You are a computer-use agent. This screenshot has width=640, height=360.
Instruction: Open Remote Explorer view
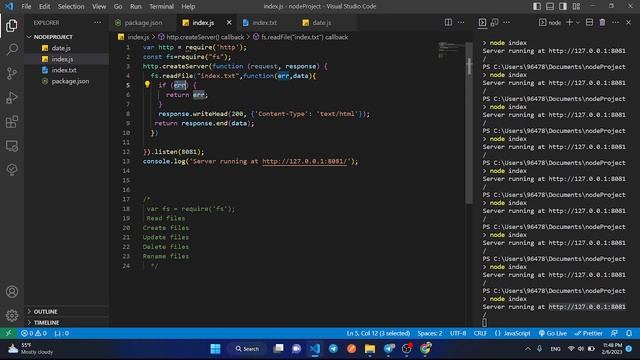12,146
